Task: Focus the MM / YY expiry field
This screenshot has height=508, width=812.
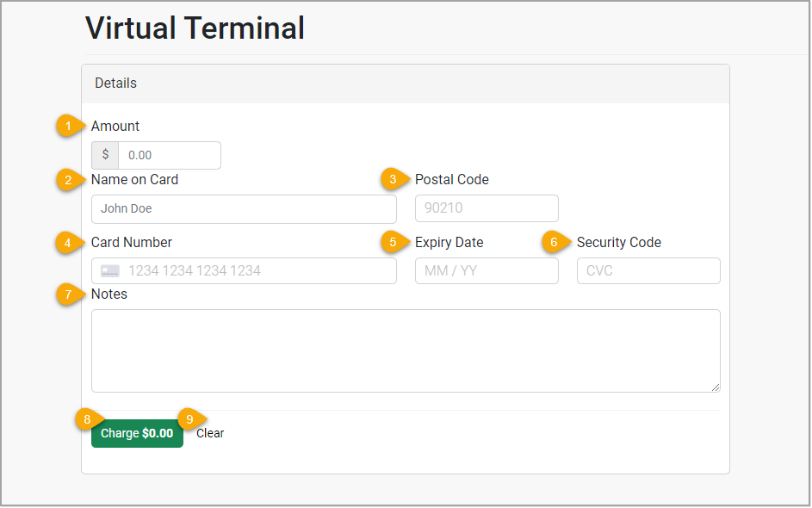Action: 487,270
